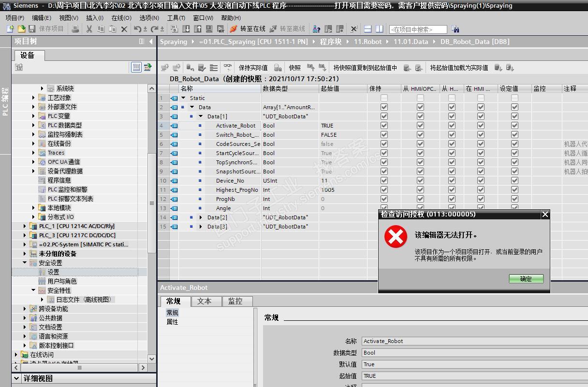Toggle the 保持 checkbox for Switch_Robot row
588x387 pixels.
point(384,135)
